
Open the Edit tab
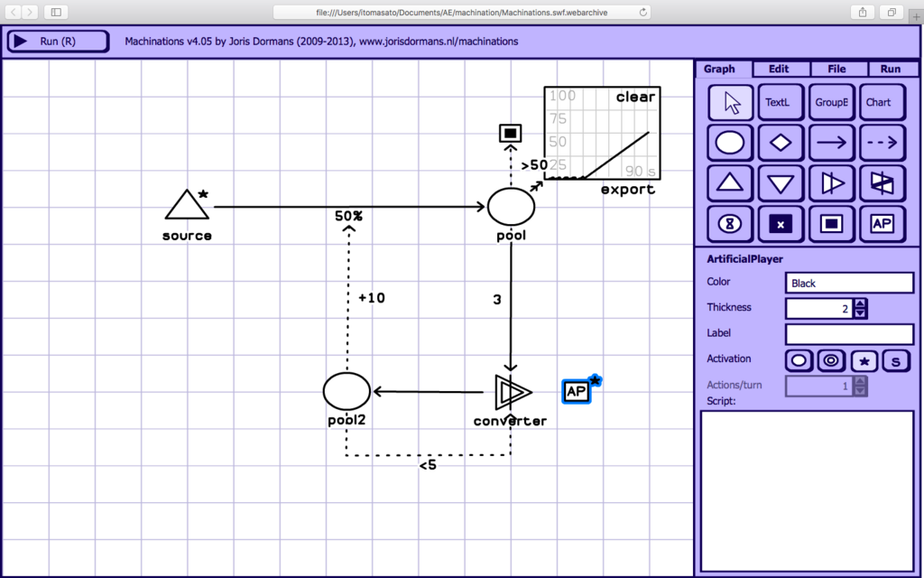[x=781, y=69]
